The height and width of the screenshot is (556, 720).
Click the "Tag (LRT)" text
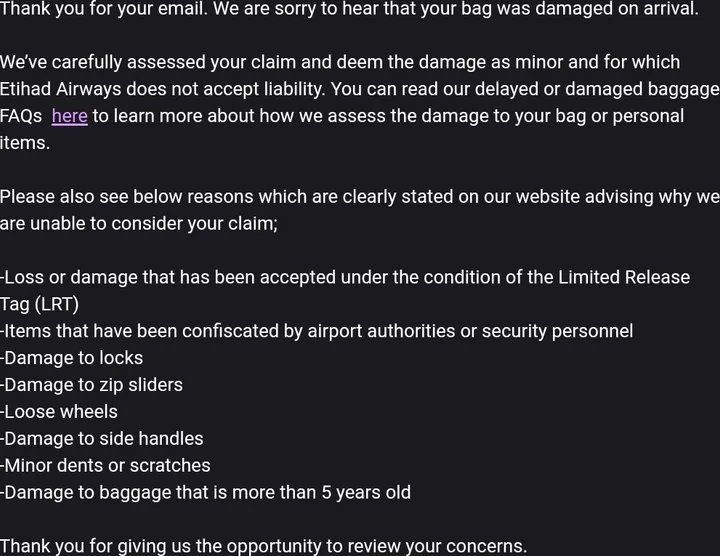(x=39, y=304)
